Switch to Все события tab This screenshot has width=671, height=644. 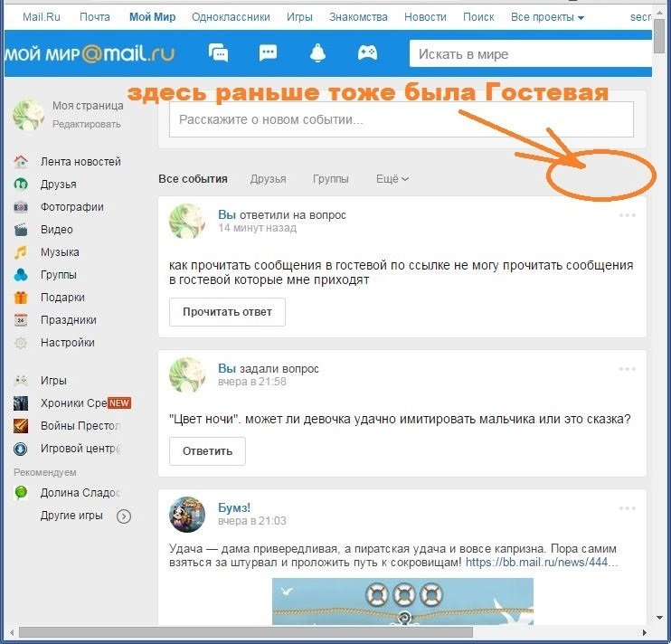[x=193, y=179]
